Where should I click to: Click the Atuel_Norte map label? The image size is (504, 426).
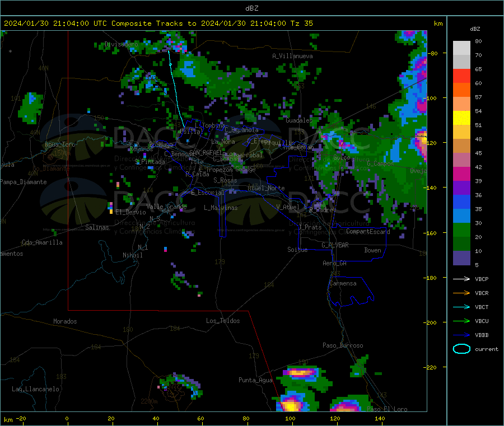coord(266,188)
